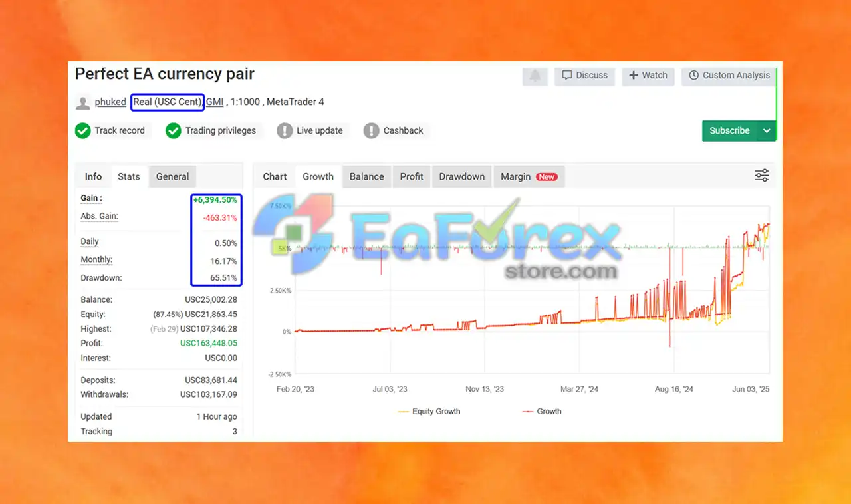Click the Balance USC25,002.28 value
Viewport: 851px width, 504px height.
pos(211,300)
